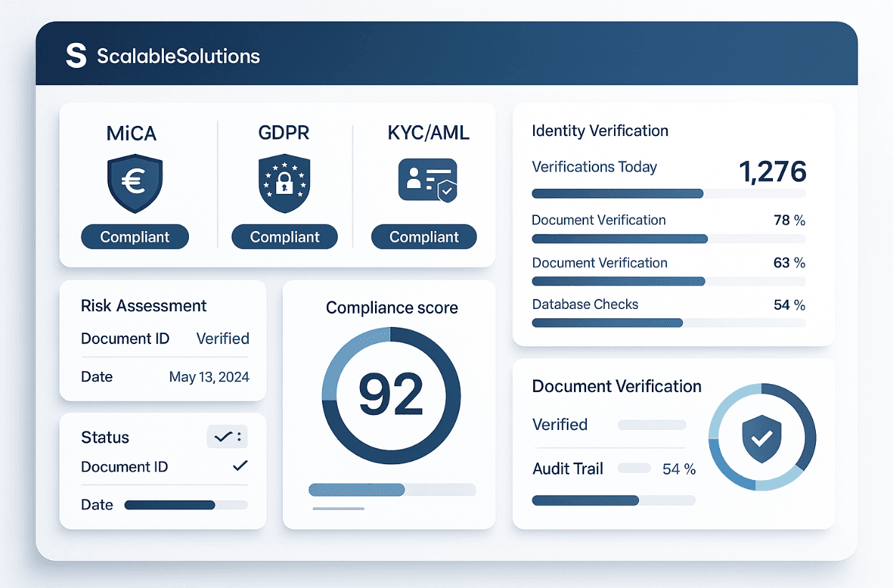Click the 1,276 verifications count
896x588 pixels.
pos(772,172)
